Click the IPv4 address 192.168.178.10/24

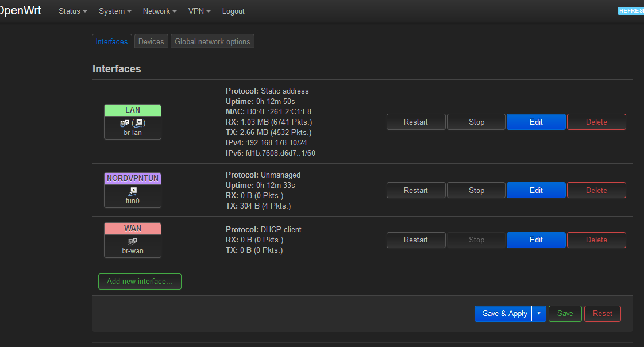(x=276, y=142)
